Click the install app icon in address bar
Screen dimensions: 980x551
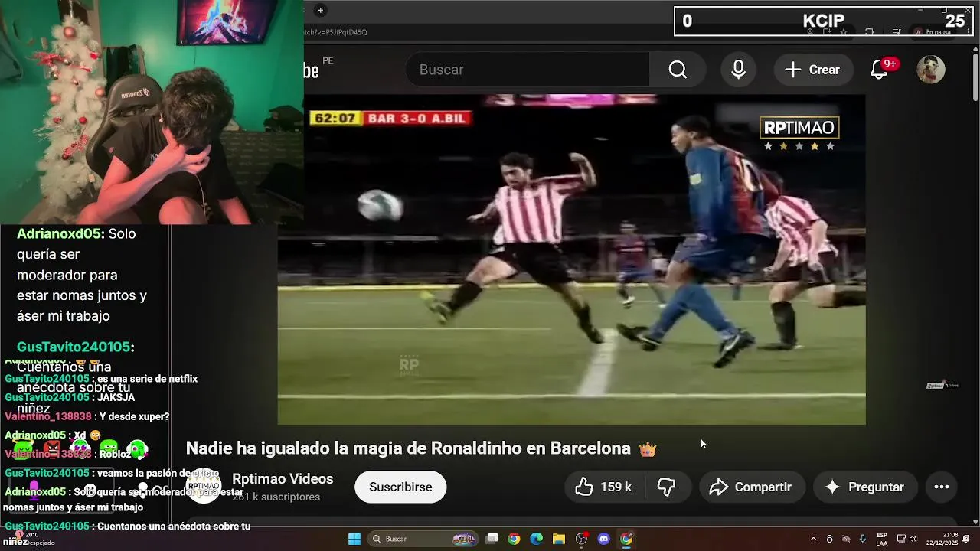(x=827, y=31)
